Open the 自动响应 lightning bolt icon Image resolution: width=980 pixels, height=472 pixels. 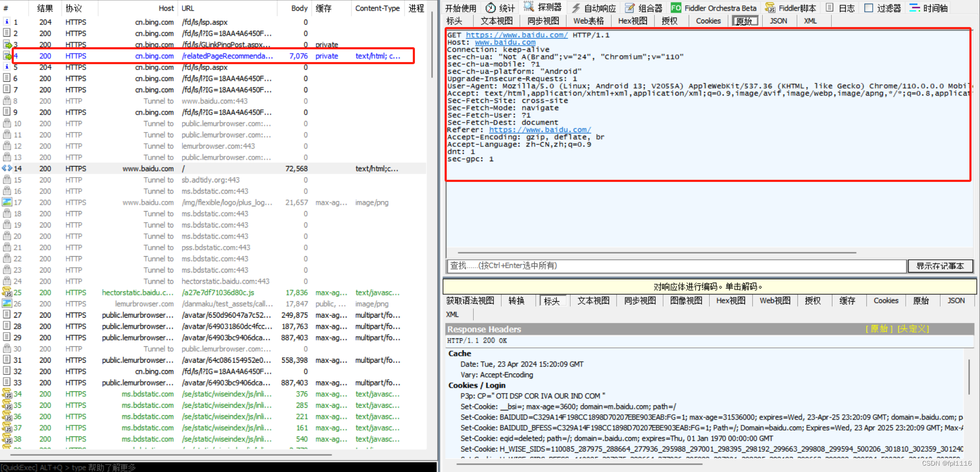pos(576,8)
